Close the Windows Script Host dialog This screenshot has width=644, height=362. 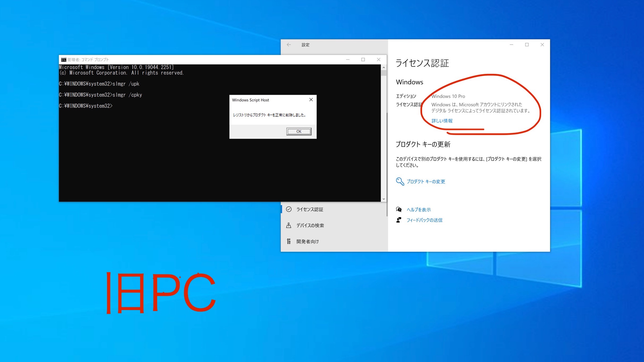coord(311,100)
